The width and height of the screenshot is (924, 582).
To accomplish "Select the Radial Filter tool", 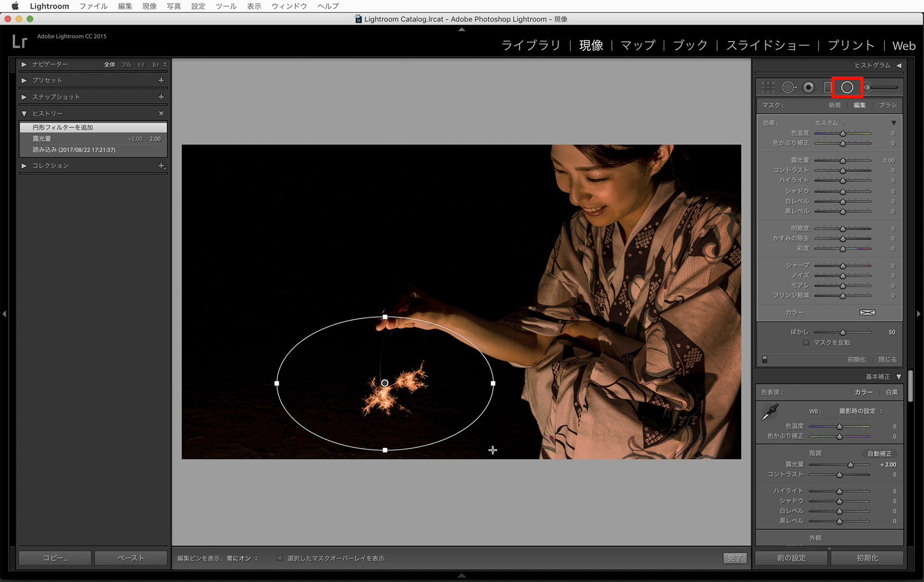I will [847, 87].
